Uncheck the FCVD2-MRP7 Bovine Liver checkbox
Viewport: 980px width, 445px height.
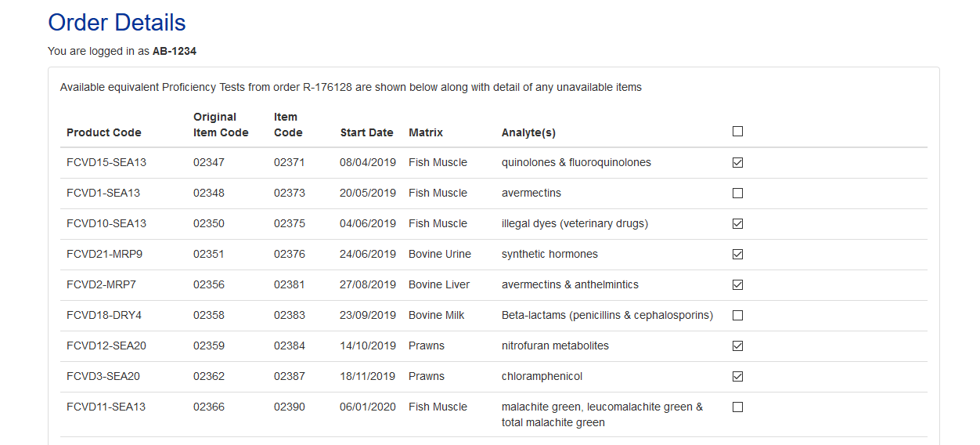pos(737,285)
